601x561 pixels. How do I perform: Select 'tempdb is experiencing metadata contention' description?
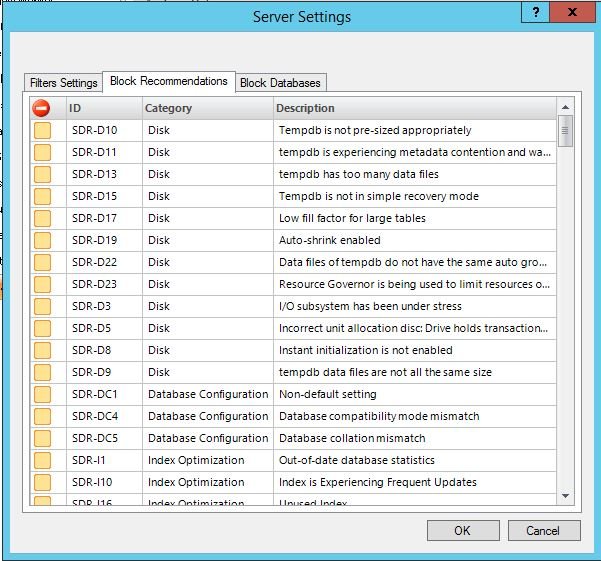click(415, 152)
